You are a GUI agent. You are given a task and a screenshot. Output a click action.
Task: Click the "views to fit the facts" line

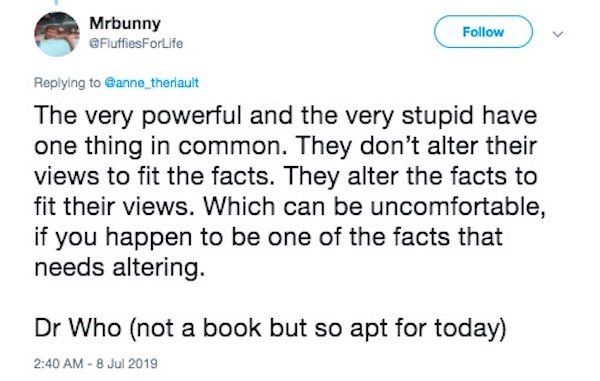coord(285,177)
